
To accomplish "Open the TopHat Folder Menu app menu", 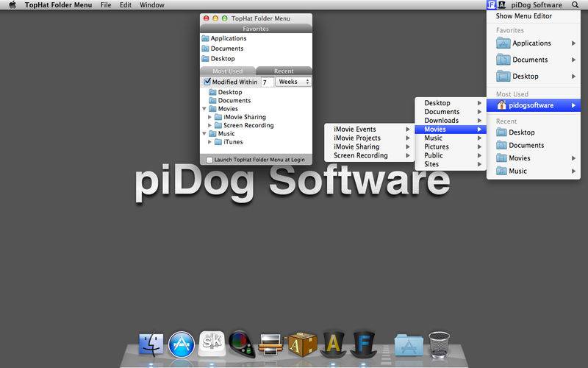I will click(59, 5).
